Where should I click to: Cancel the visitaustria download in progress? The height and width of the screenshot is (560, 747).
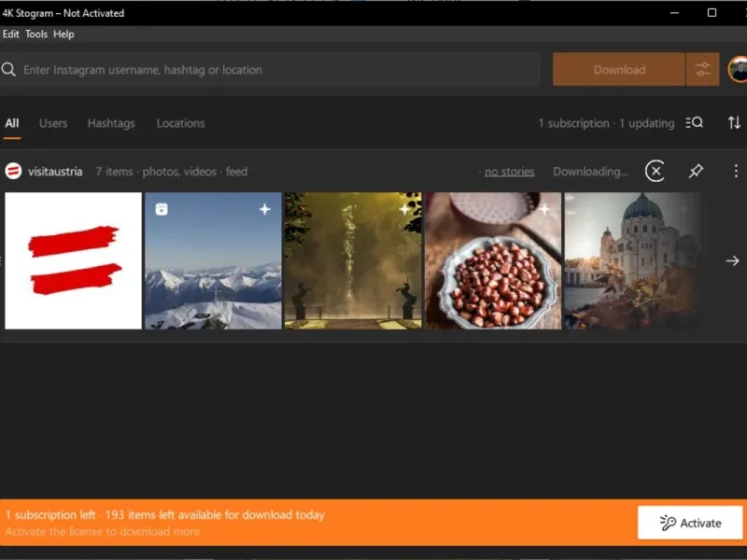655,171
